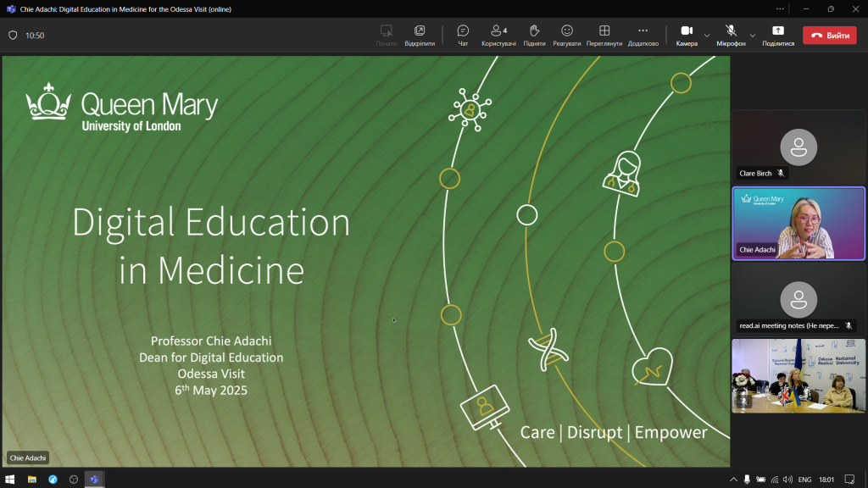The height and width of the screenshot is (488, 868).
Task: Click the Teams icon on the taskbar
Action: [x=94, y=480]
